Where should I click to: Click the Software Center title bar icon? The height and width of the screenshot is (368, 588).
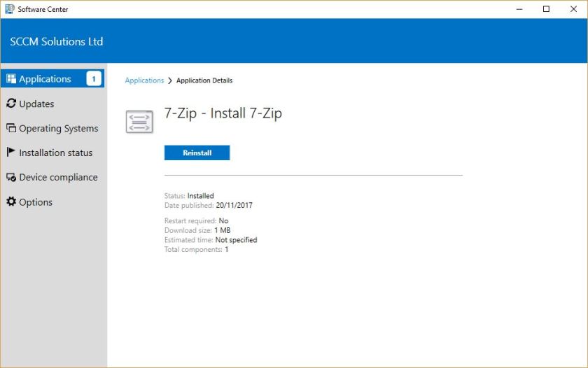point(10,9)
